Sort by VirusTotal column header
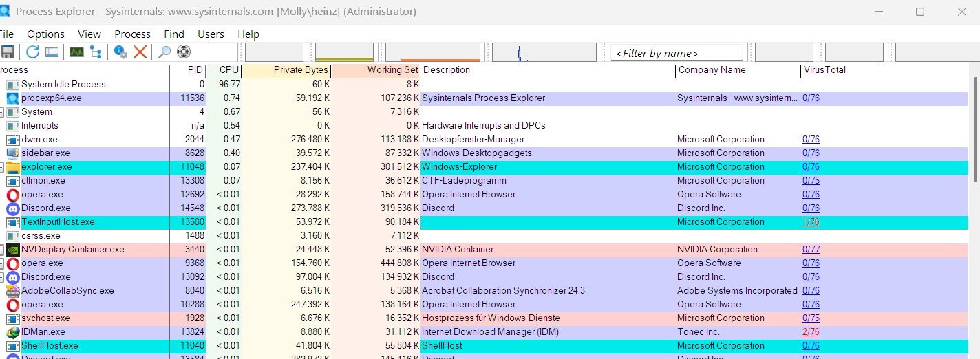This screenshot has width=980, height=359. [884, 70]
